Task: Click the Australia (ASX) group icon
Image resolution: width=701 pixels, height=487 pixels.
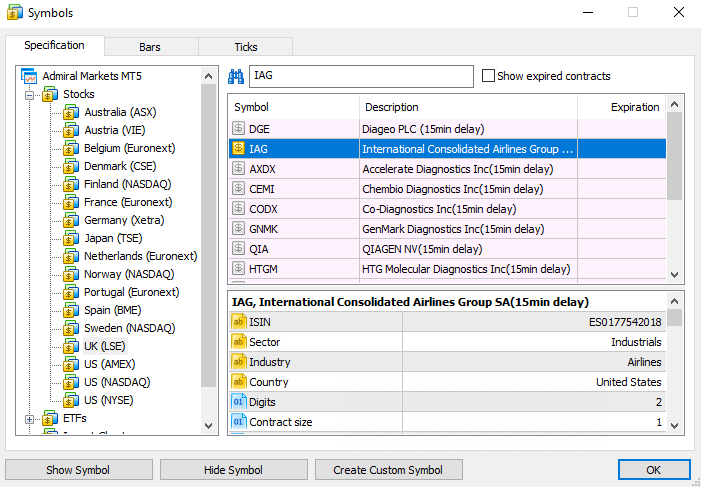Action: point(71,112)
